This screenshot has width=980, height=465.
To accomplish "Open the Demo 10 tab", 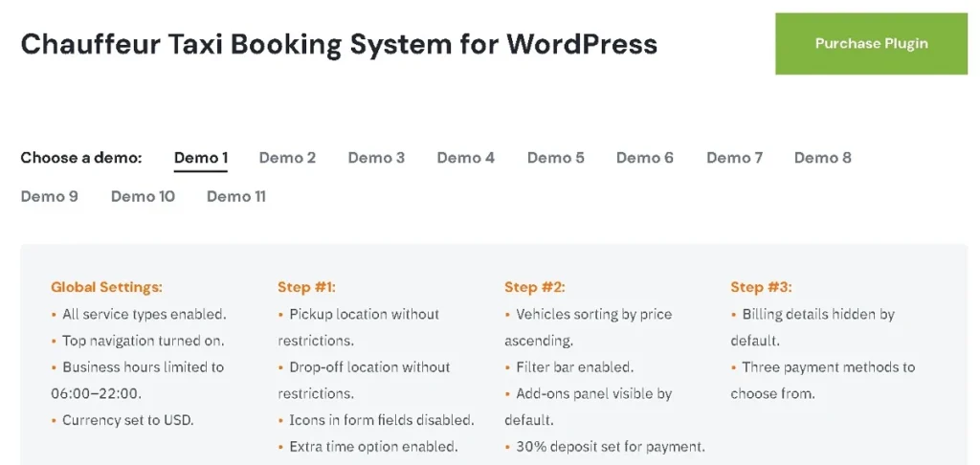I will point(143,196).
